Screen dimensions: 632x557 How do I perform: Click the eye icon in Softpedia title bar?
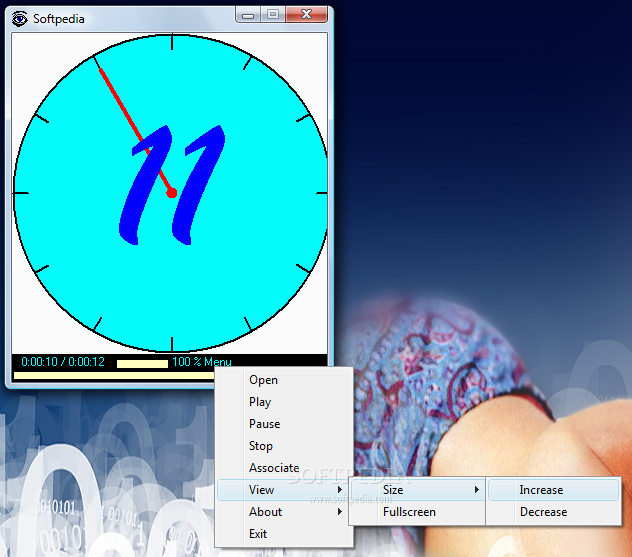click(19, 19)
